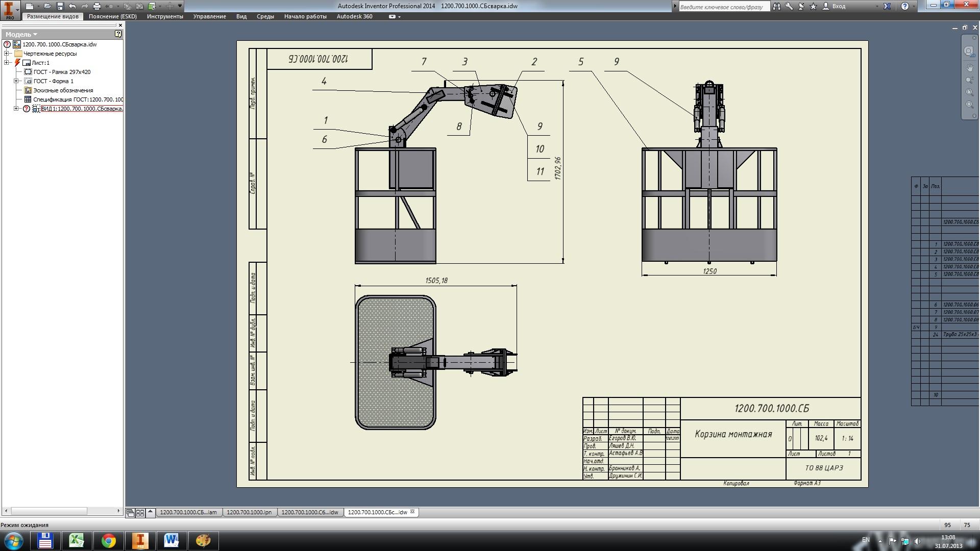The width and height of the screenshot is (980, 551).
Task: Expand the Лист:1 tree node
Action: [7, 63]
